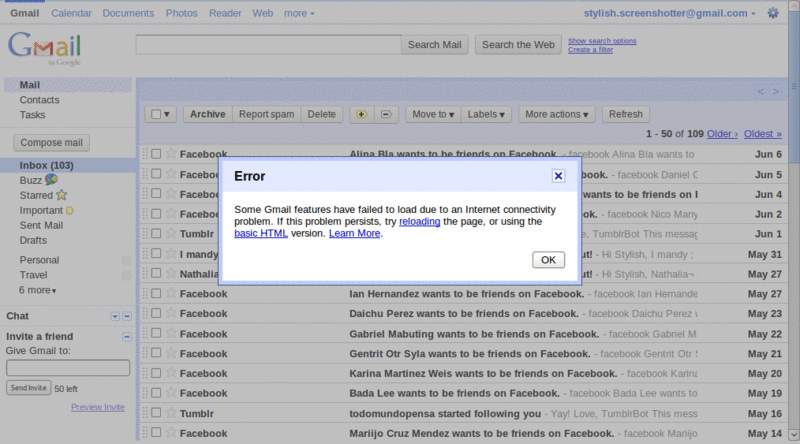The image size is (800, 444).
Task: Close the Error dialog with the X
Action: (x=558, y=176)
